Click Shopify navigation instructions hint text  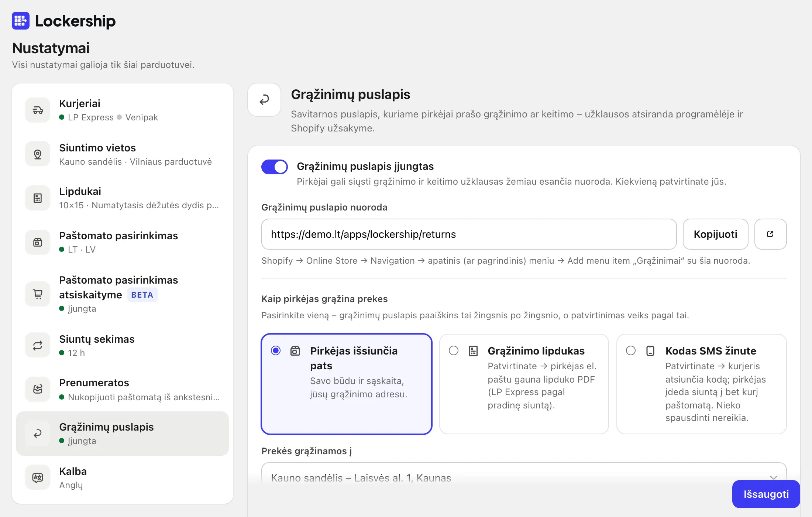pyautogui.click(x=506, y=261)
